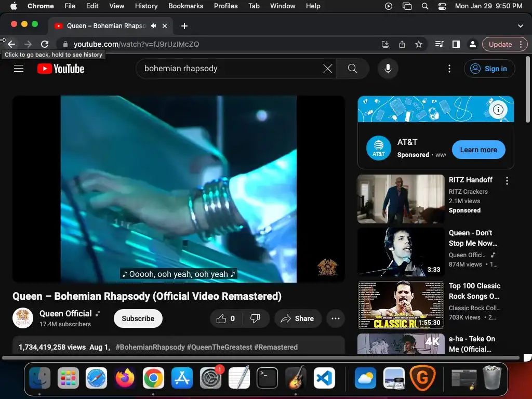532x399 pixels.
Task: Open the now playing icon in menu bar
Action: (389, 6)
